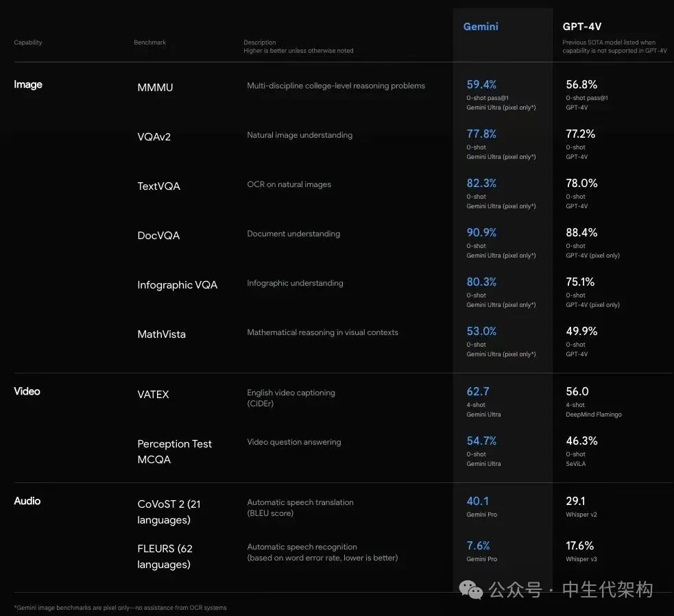Screen dimensions: 674x616
Task: Click the MMMU benchmark name
Action: coord(155,88)
